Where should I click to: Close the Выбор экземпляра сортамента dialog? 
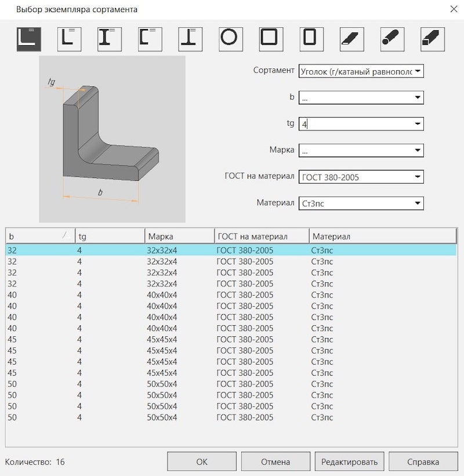[x=454, y=9]
